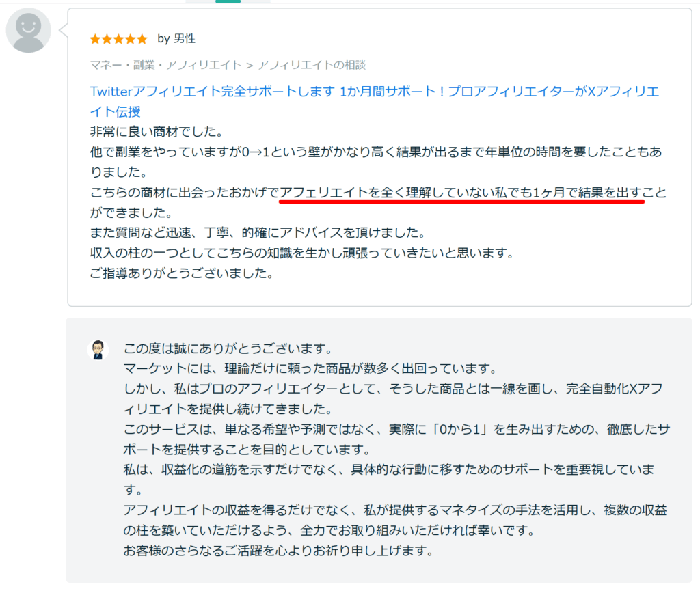Image resolution: width=700 pixels, height=591 pixels.
Task: Click the reviewer's default gray avatar icon
Action: tap(28, 32)
